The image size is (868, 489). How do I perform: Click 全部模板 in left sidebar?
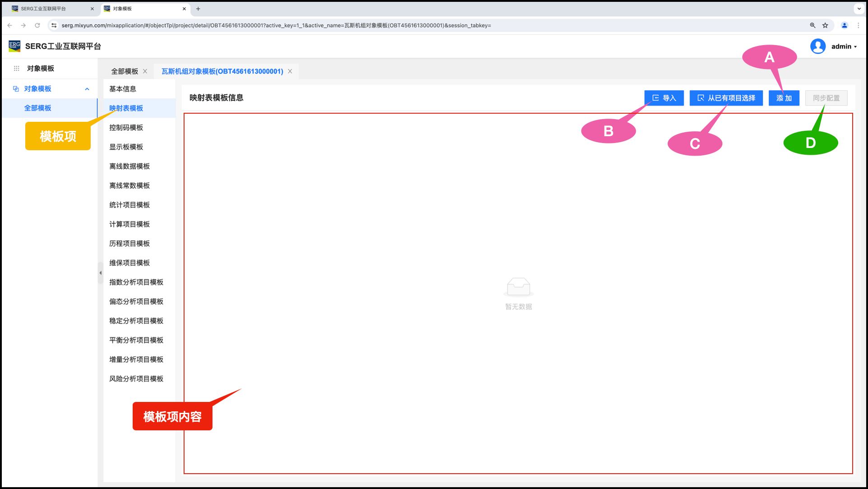pyautogui.click(x=38, y=108)
